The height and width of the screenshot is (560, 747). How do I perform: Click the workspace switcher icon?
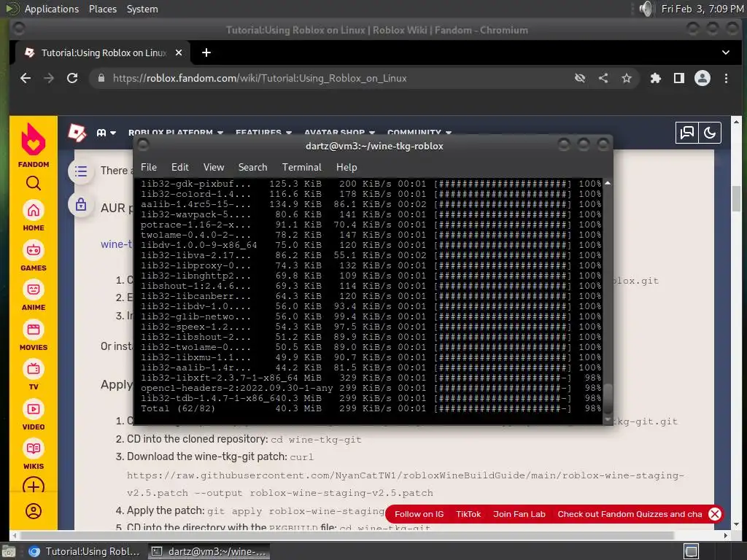click(692, 551)
